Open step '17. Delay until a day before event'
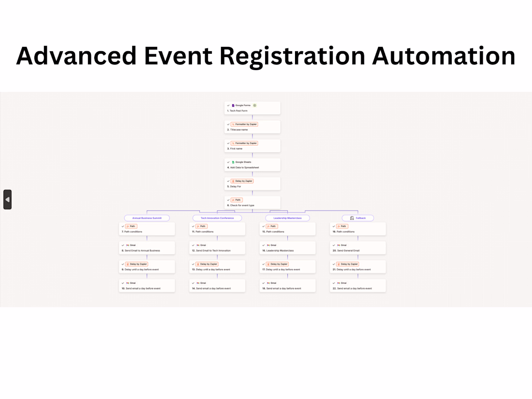Viewport: 532px width, 399px height. 287,266
